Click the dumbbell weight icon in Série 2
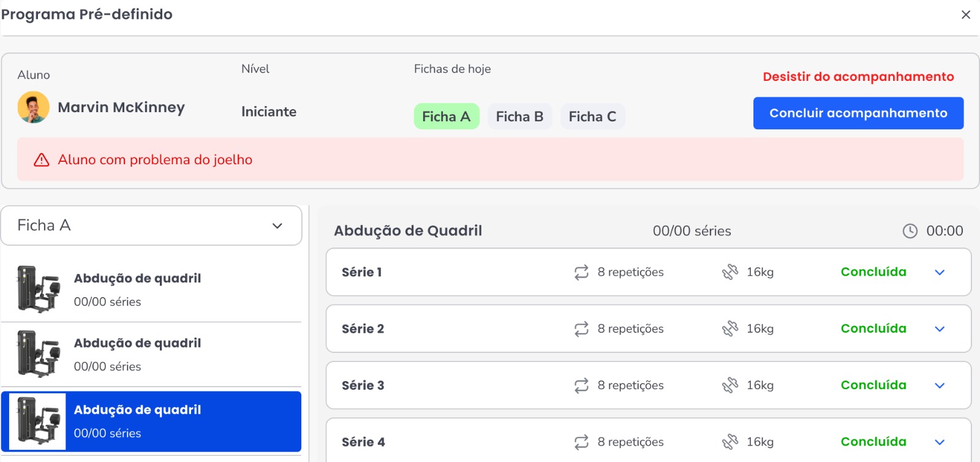 [x=730, y=329]
